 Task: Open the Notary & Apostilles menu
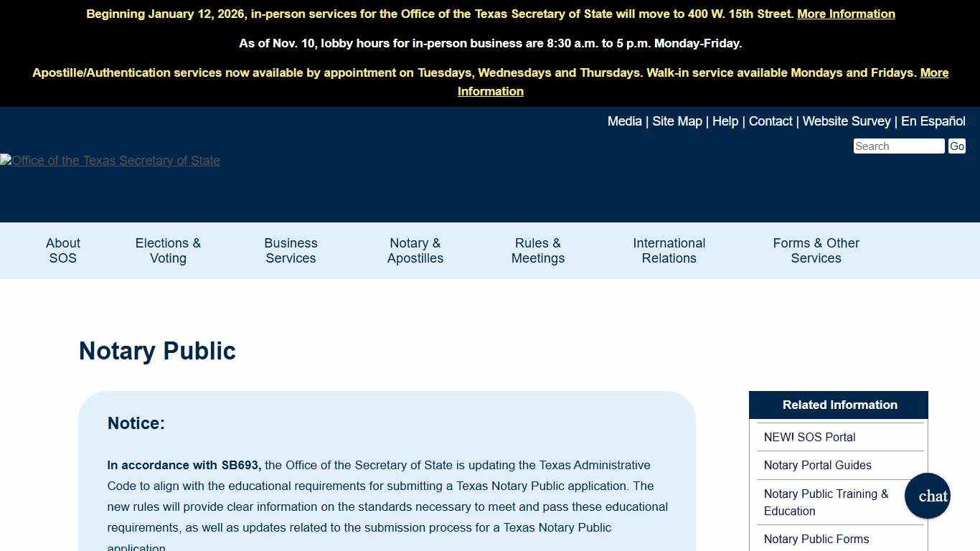coord(415,250)
